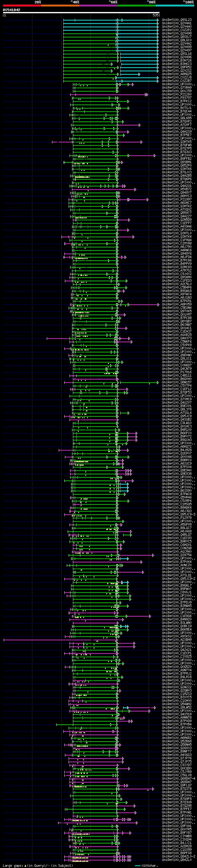Open the UniRef100_Q3HTK4 hit label
The width and height of the screenshot is (197, 868).
[x=177, y=236]
